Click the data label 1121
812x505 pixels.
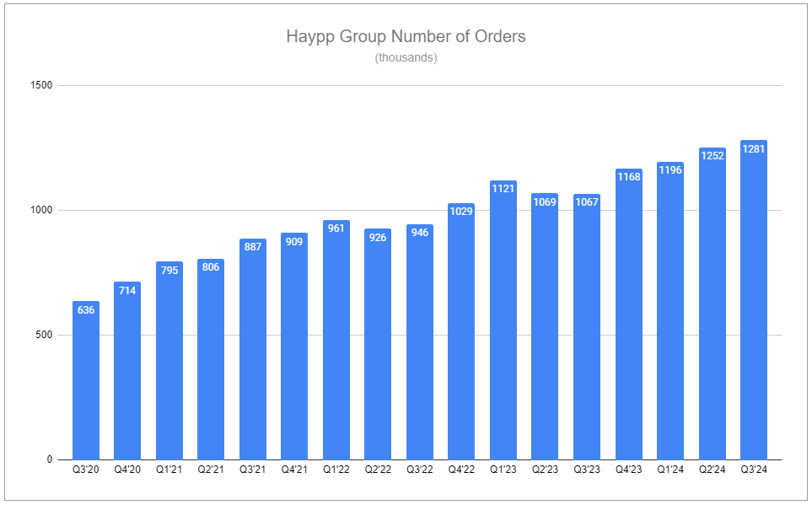pos(503,189)
